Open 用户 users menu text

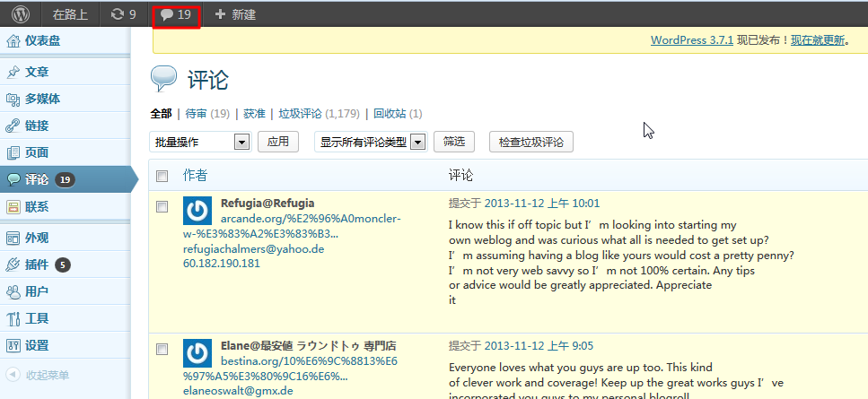coord(37,291)
